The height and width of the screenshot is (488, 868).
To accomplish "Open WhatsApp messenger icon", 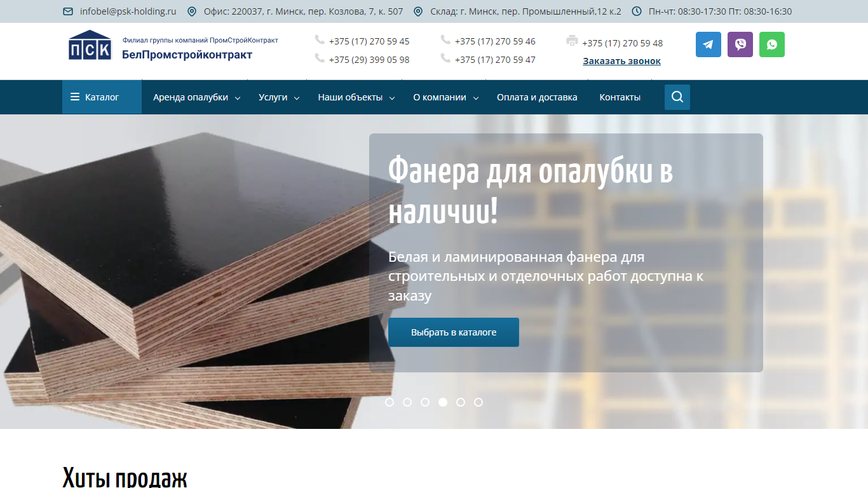I will (x=772, y=44).
